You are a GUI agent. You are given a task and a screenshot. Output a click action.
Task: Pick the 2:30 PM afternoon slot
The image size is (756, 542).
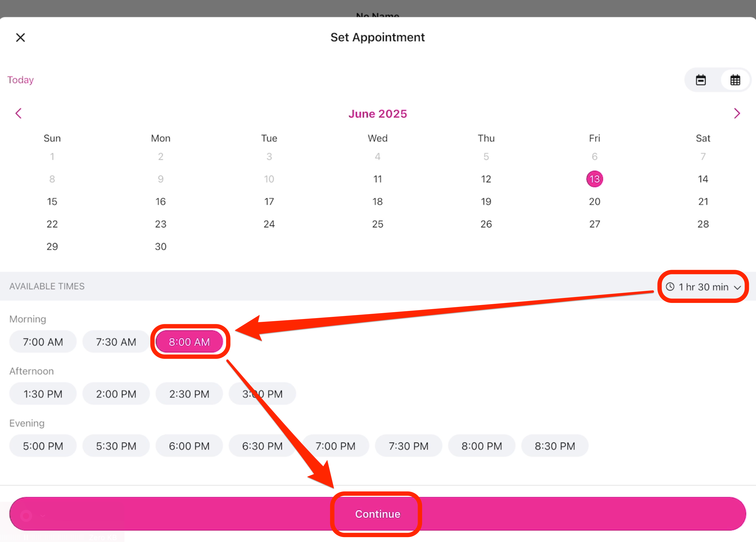coord(189,394)
